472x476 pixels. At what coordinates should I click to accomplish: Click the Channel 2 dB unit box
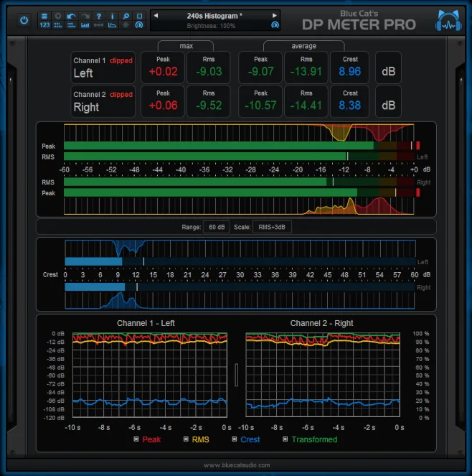tap(388, 101)
